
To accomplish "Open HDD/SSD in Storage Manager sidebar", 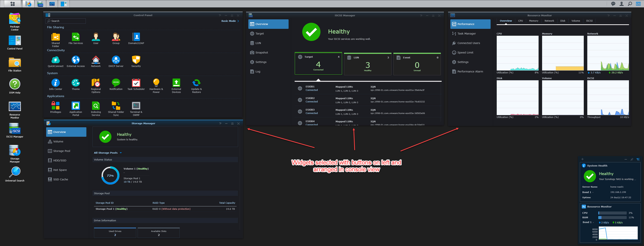I will point(59,161).
